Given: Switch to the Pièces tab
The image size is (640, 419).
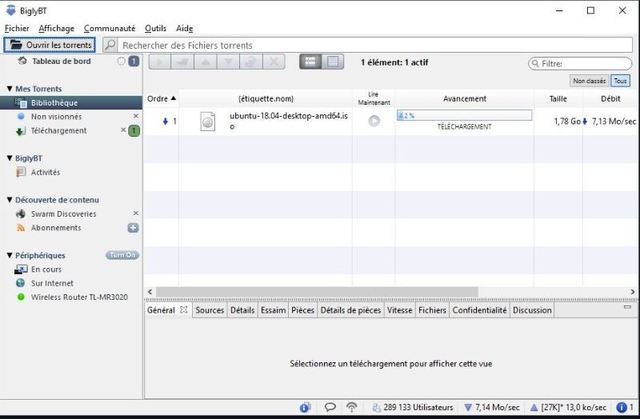Looking at the screenshot, I should (x=302, y=310).
